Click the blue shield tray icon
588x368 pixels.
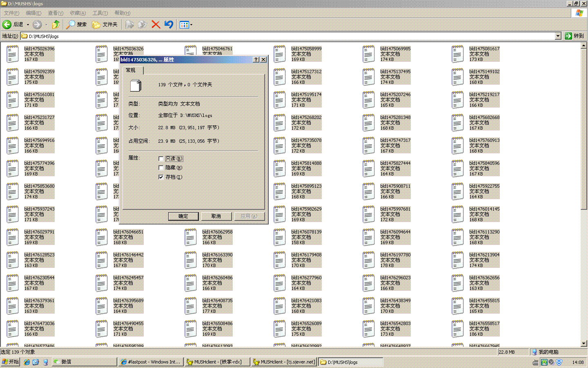pyautogui.click(x=559, y=362)
